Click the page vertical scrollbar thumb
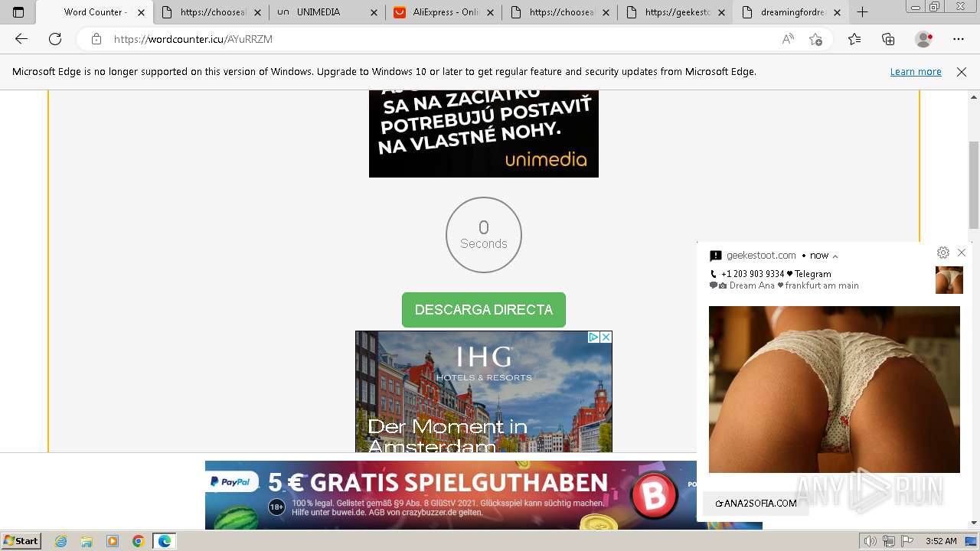 974,185
